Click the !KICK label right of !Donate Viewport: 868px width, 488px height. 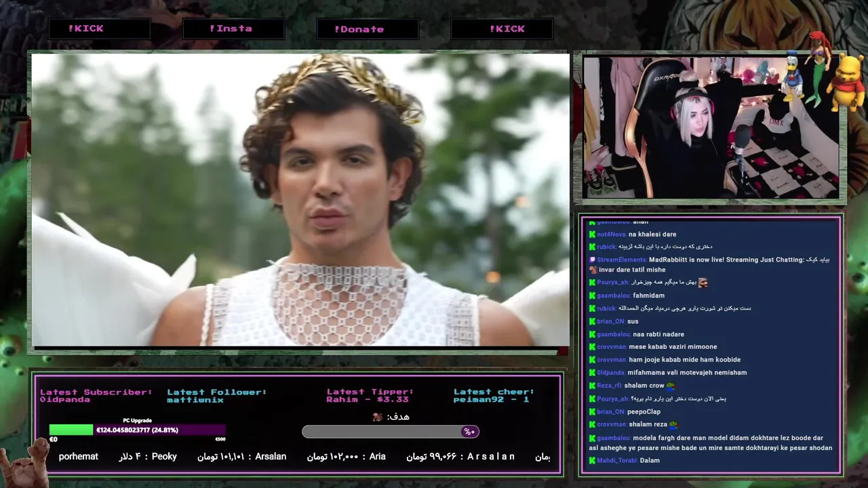pos(507,28)
